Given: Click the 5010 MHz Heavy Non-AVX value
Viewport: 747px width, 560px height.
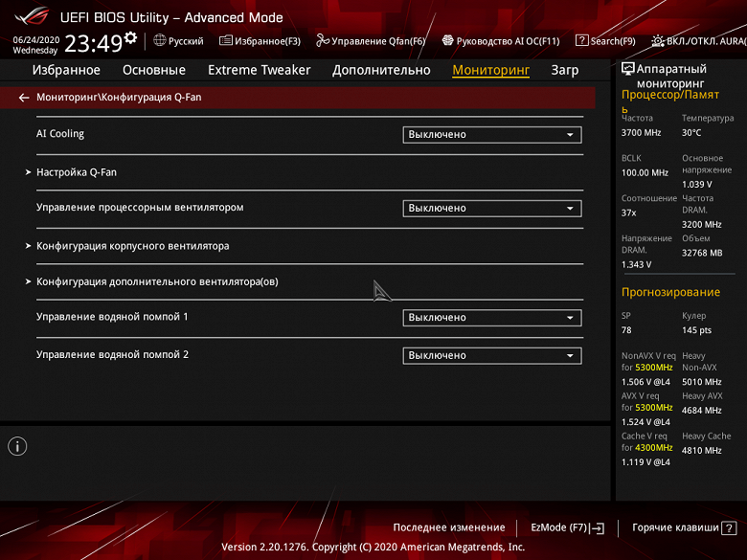Looking at the screenshot, I should coord(701,382).
